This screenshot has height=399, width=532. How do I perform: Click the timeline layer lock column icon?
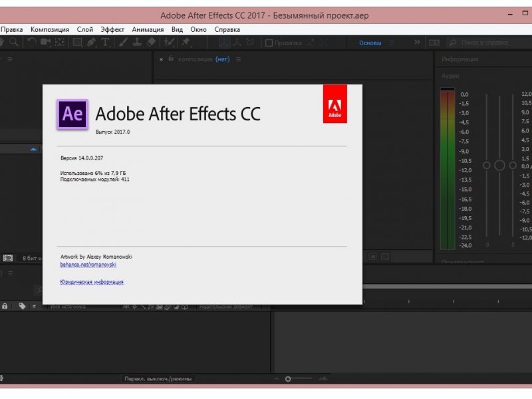pos(5,306)
